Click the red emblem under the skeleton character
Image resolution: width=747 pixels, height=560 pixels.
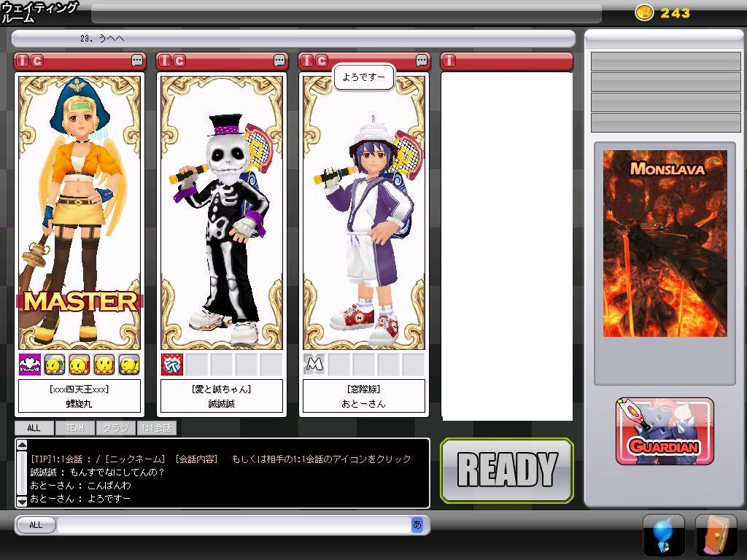172,365
